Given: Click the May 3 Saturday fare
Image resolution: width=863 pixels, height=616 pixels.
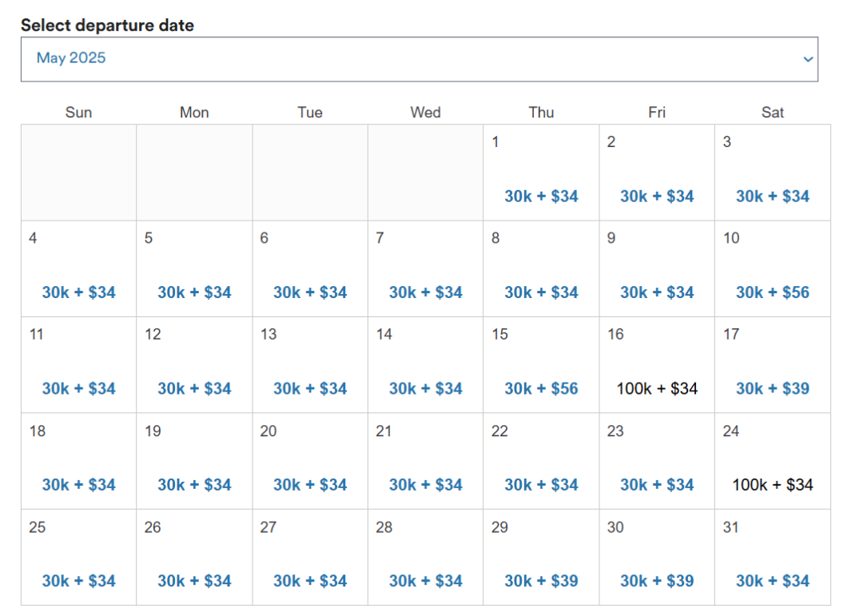Looking at the screenshot, I should 772,173.
